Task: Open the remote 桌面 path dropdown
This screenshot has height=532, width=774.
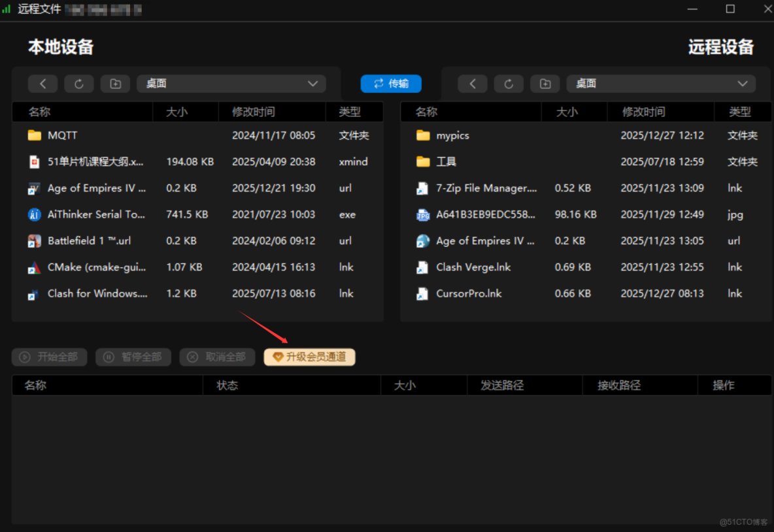Action: point(743,84)
